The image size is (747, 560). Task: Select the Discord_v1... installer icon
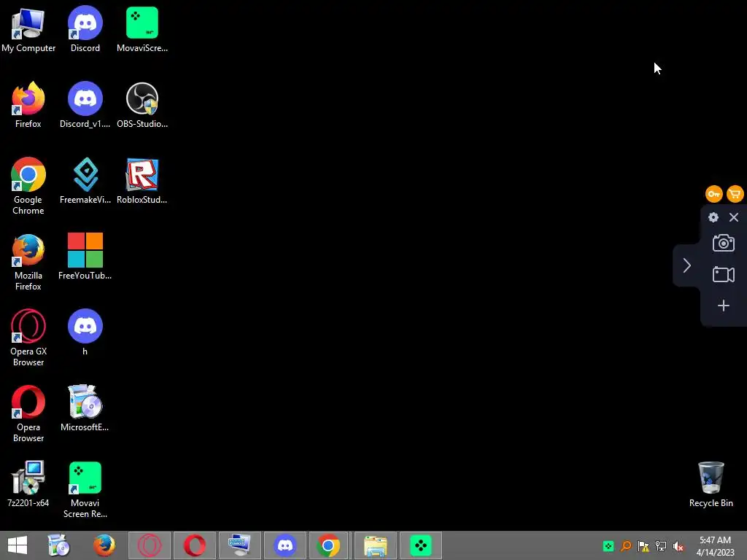coord(85,105)
